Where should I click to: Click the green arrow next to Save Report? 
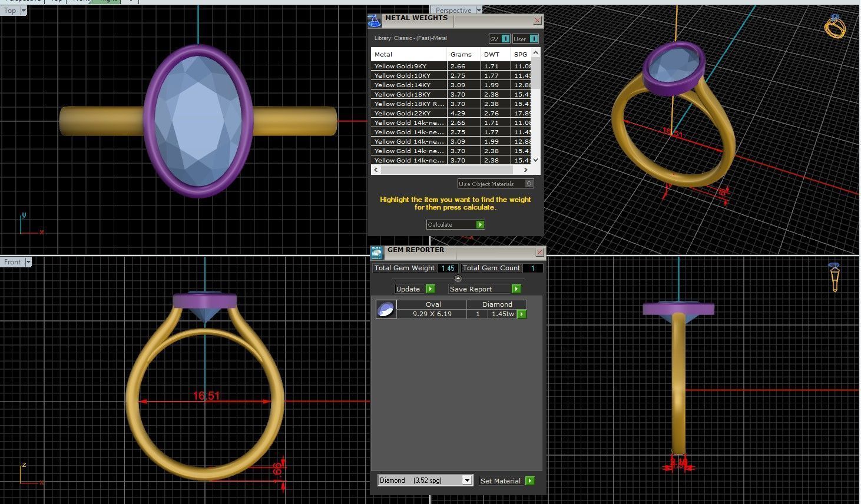(x=516, y=289)
